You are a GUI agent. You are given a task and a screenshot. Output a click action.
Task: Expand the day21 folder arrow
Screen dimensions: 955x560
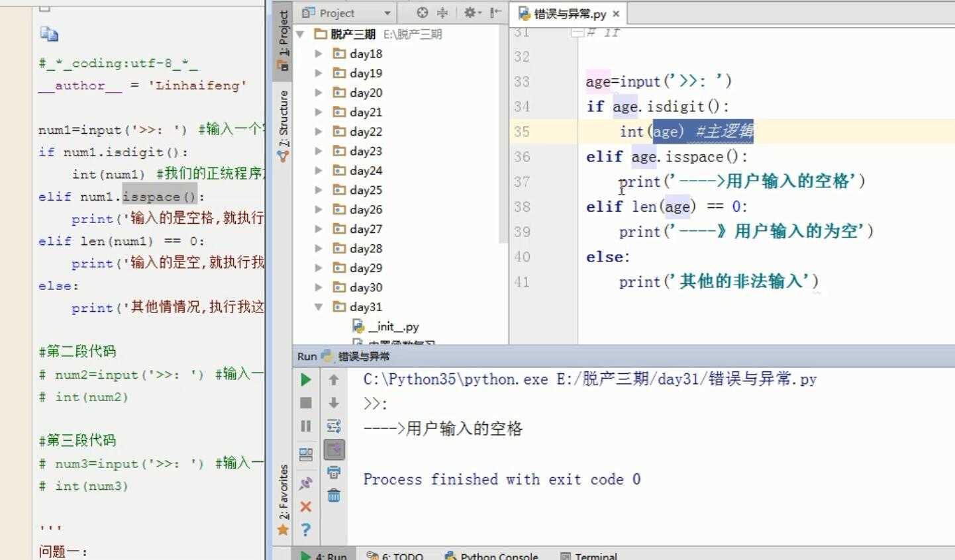coord(319,112)
